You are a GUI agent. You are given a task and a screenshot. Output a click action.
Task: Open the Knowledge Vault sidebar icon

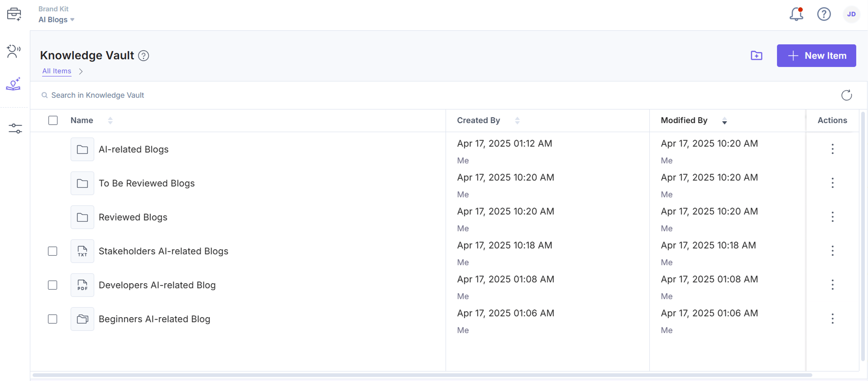[x=14, y=84]
